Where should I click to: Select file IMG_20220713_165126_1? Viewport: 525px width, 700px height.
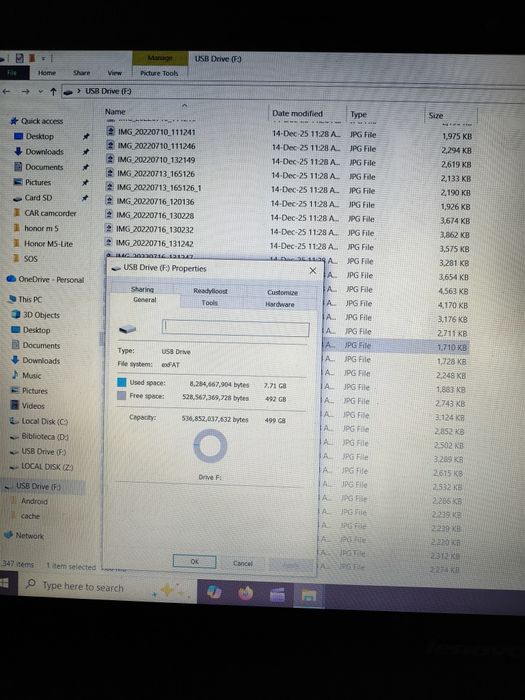[x=159, y=188]
